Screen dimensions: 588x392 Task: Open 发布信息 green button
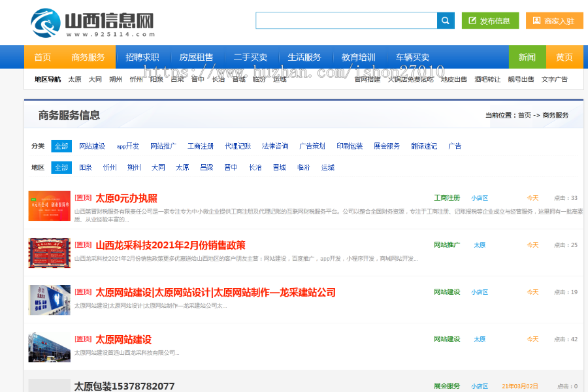(490, 20)
